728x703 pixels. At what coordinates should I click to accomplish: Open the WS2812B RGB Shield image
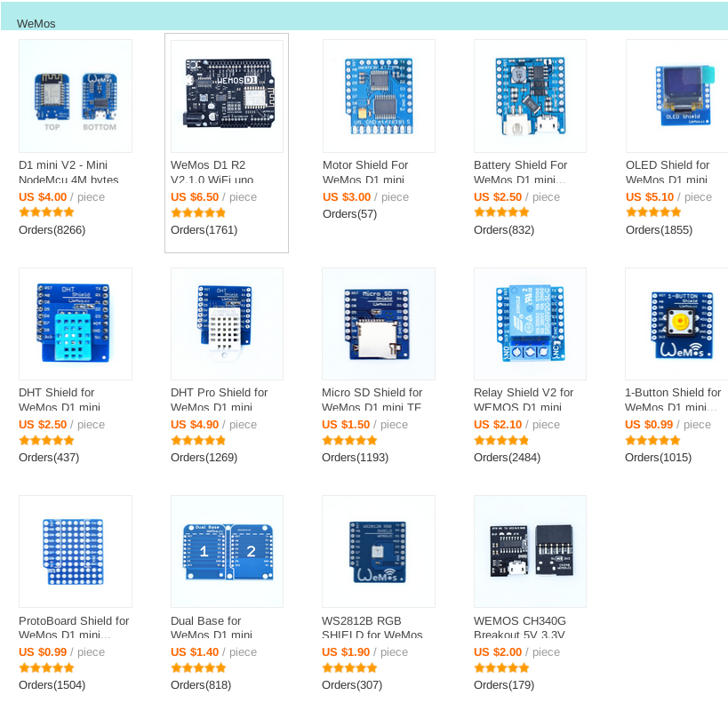click(379, 551)
